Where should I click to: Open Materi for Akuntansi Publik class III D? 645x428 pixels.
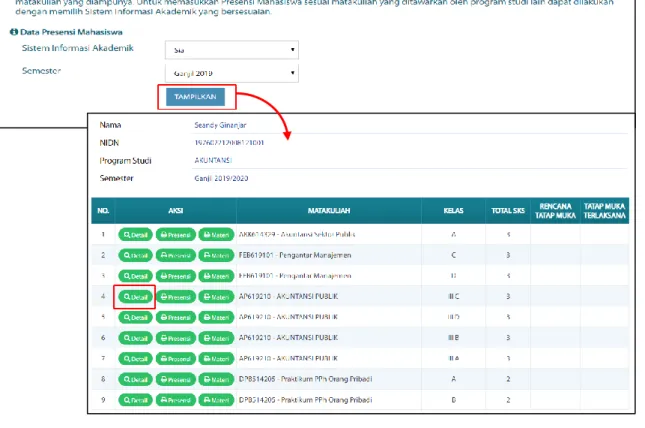tap(216, 317)
